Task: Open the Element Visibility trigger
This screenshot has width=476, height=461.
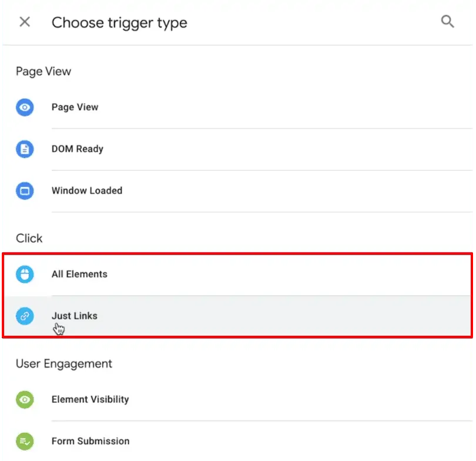Action: point(90,399)
